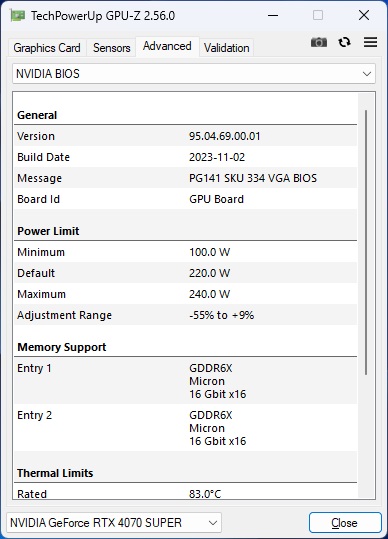Select the Advanced tab
Image resolution: width=388 pixels, height=539 pixels.
click(167, 46)
